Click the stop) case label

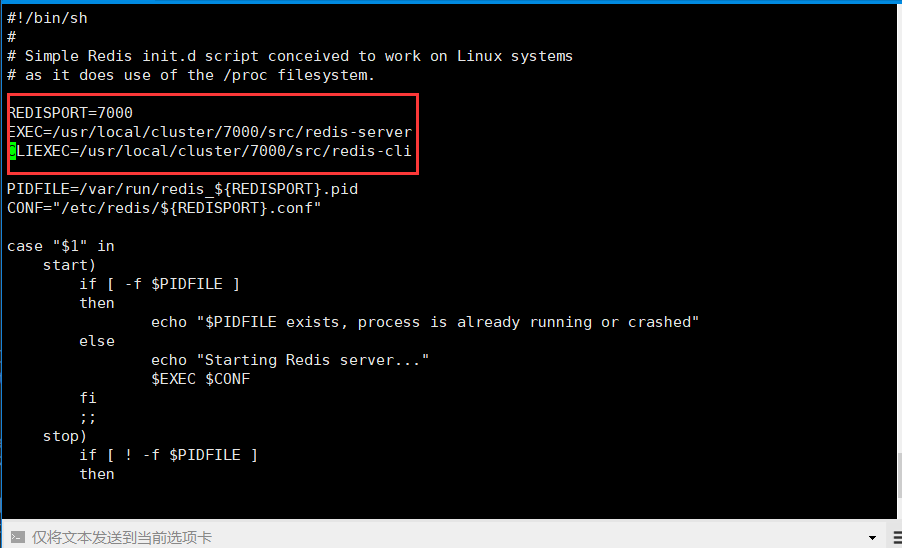pos(64,436)
